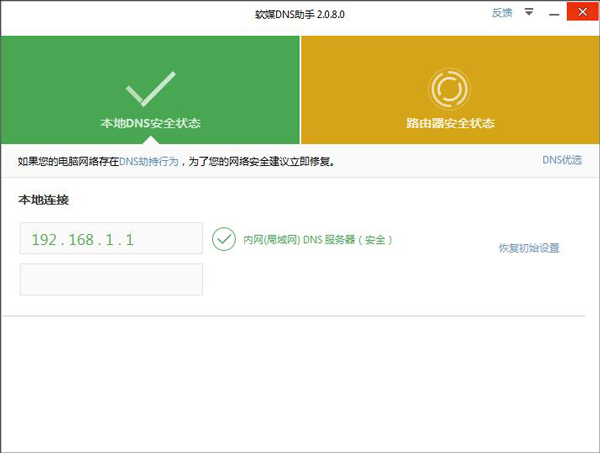The height and width of the screenshot is (453, 600).
Task: Click the 恢复初始设置 link
Action: [529, 248]
